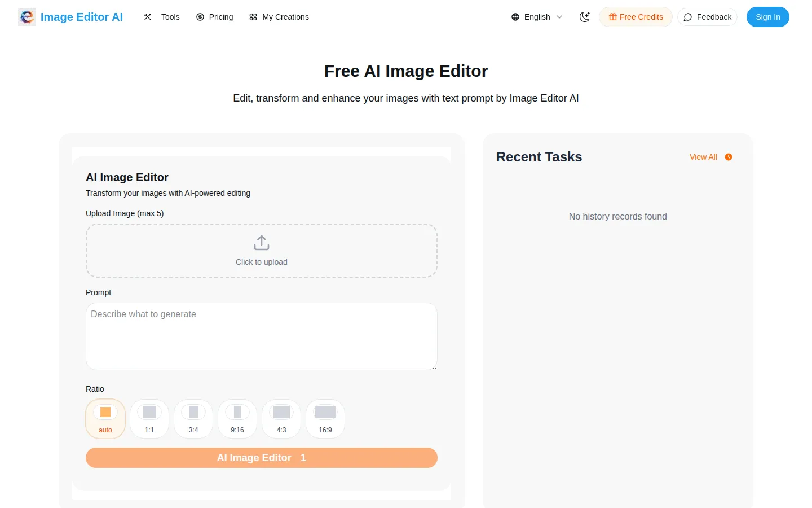Image resolution: width=812 pixels, height=508 pixels.
Task: Go to the Pricing page
Action: (214, 17)
